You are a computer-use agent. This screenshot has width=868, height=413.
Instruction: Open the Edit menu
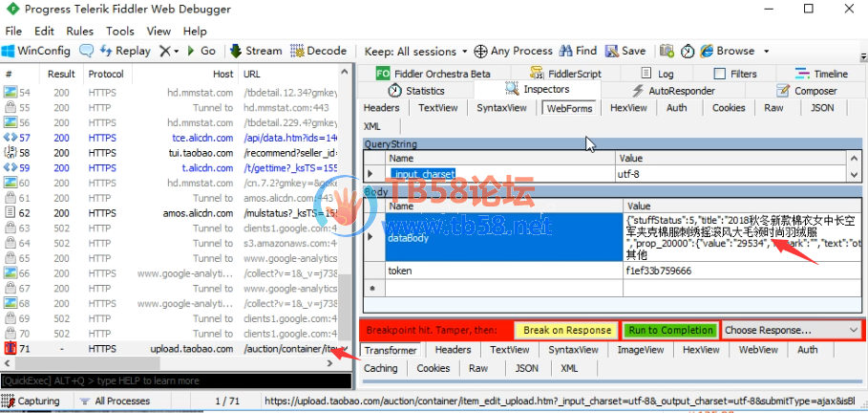(x=44, y=31)
